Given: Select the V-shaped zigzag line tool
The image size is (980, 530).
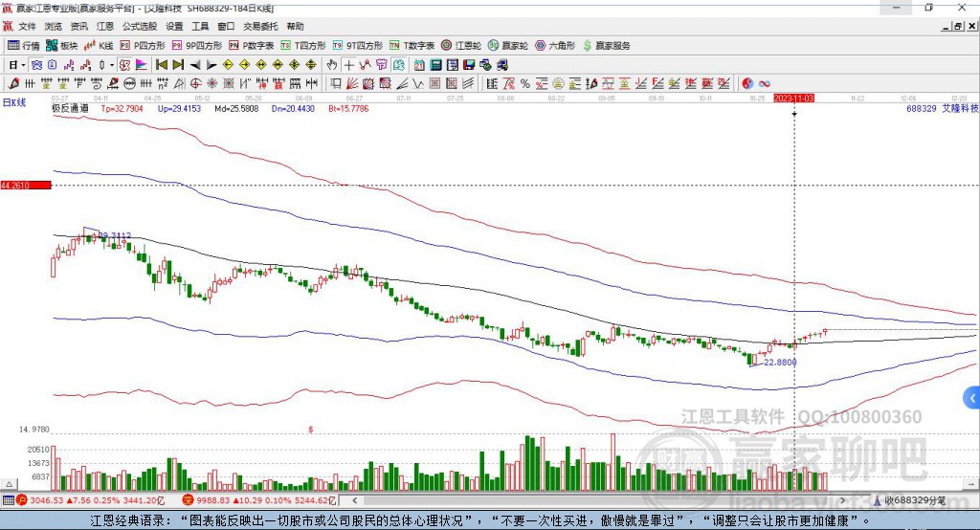Looking at the screenshot, I should [x=418, y=84].
